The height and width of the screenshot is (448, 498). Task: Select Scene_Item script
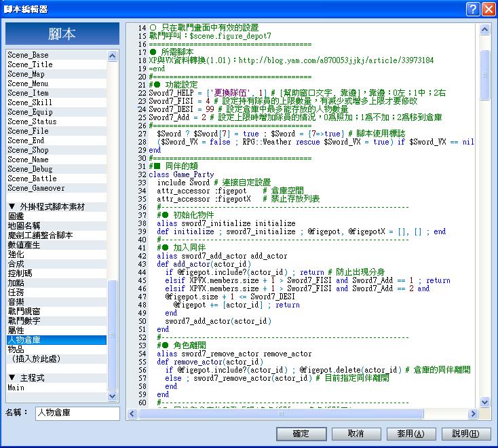coord(56,93)
